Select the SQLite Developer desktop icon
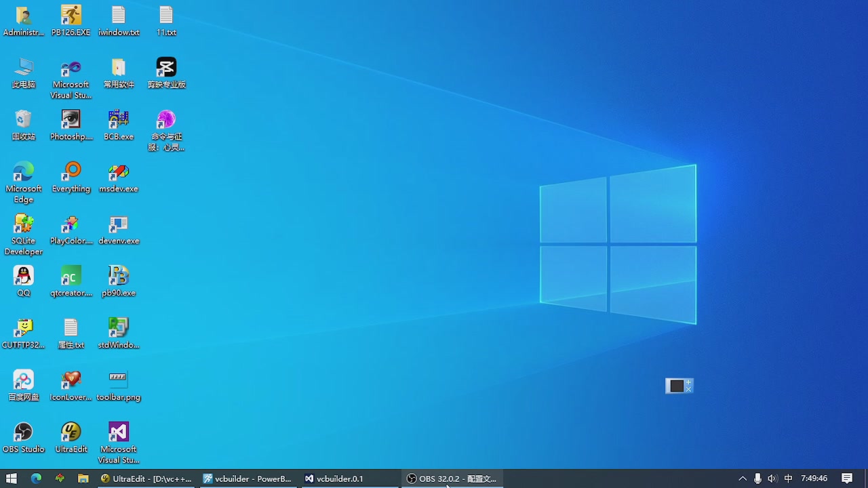The width and height of the screenshot is (868, 488). pos(24,224)
